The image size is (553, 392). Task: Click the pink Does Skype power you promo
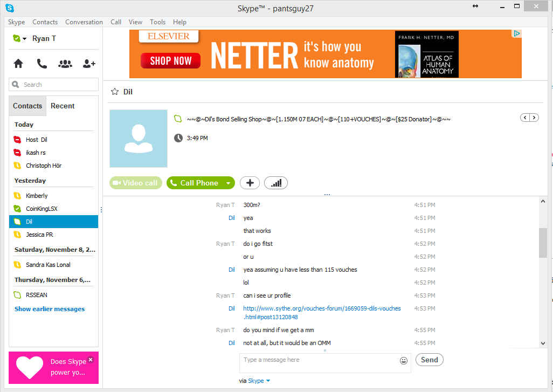click(x=53, y=368)
